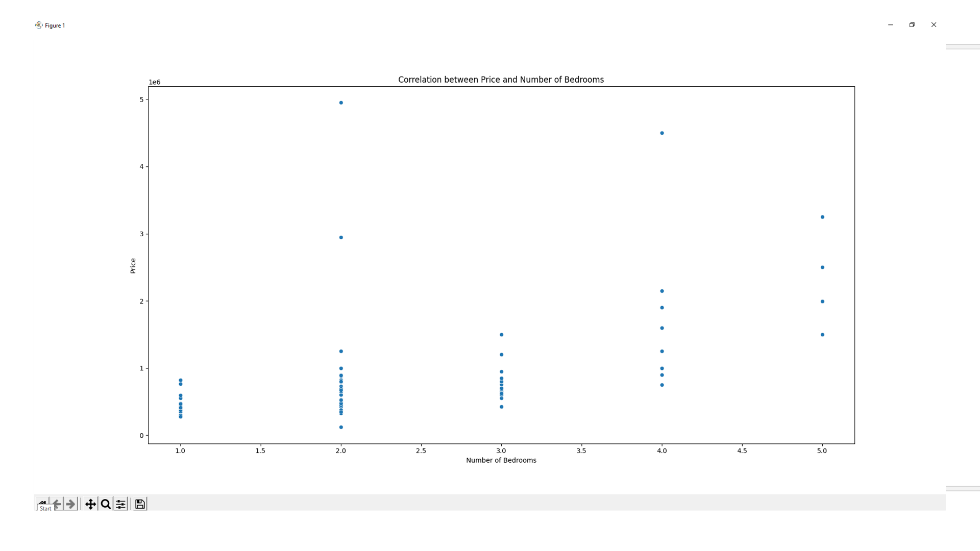
Task: Click the 4-bedroom outlier point at 4.5 million
Action: (662, 133)
